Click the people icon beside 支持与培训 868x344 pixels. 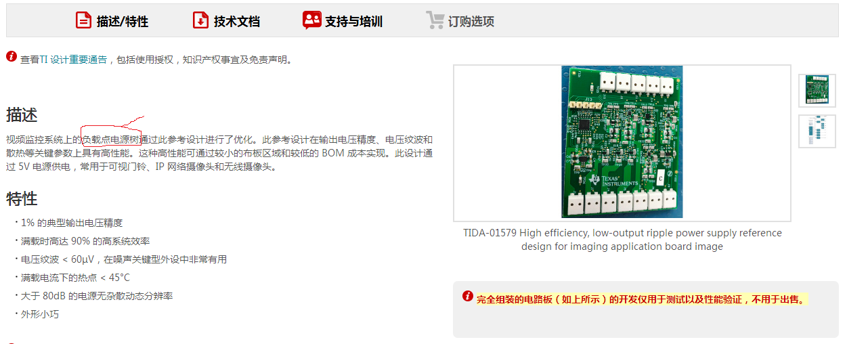click(x=311, y=20)
